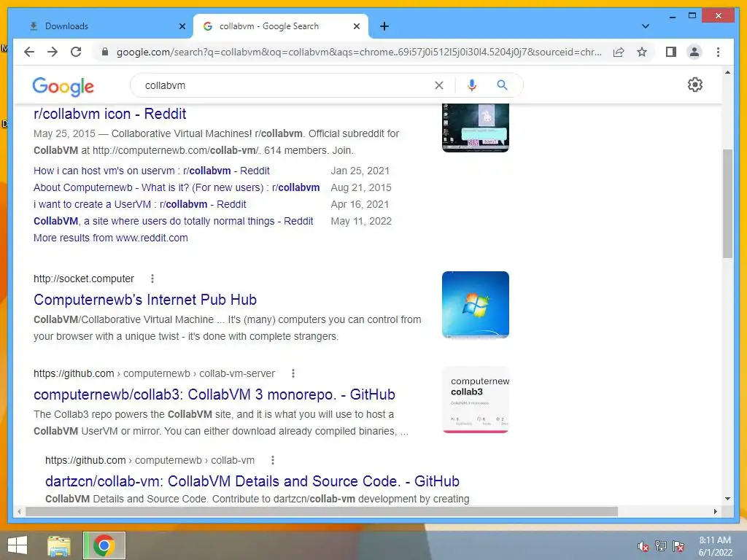Screen dimensions: 747x560
Task: Open options menu beside collab-vm-server URL
Action: (x=293, y=373)
